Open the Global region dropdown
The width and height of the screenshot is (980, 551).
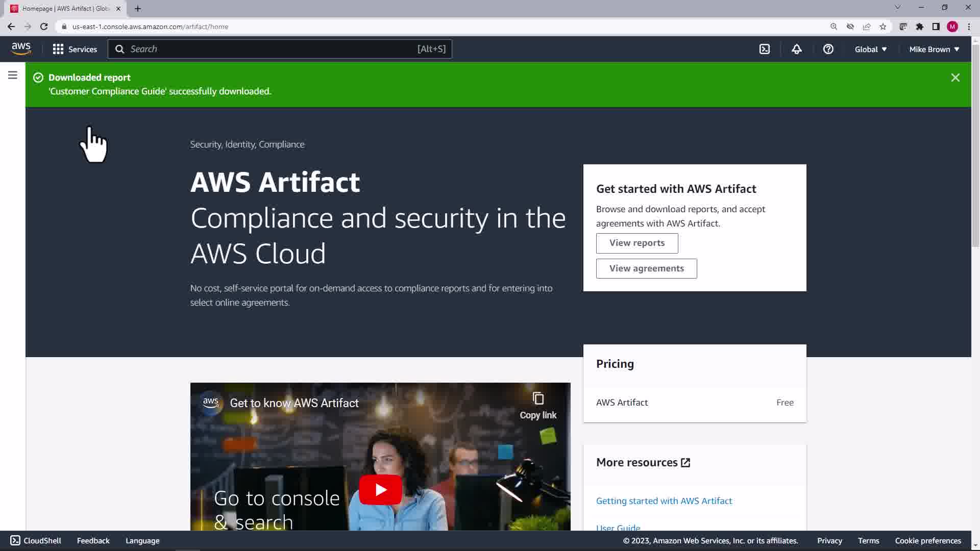[870, 49]
